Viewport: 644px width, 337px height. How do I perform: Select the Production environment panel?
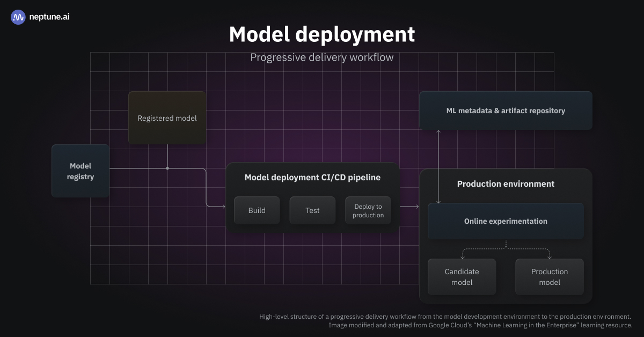point(505,184)
